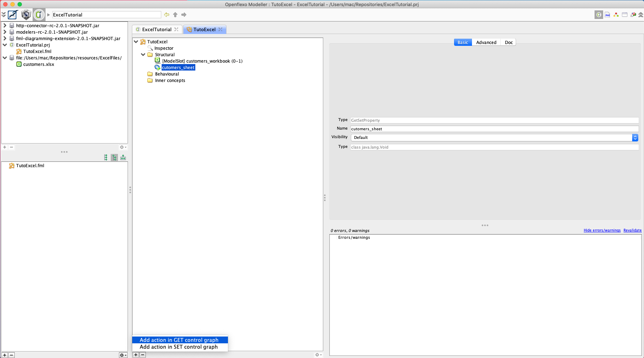Expand fml-diagramming-extension jar node
The image size is (644, 358).
[5, 38]
